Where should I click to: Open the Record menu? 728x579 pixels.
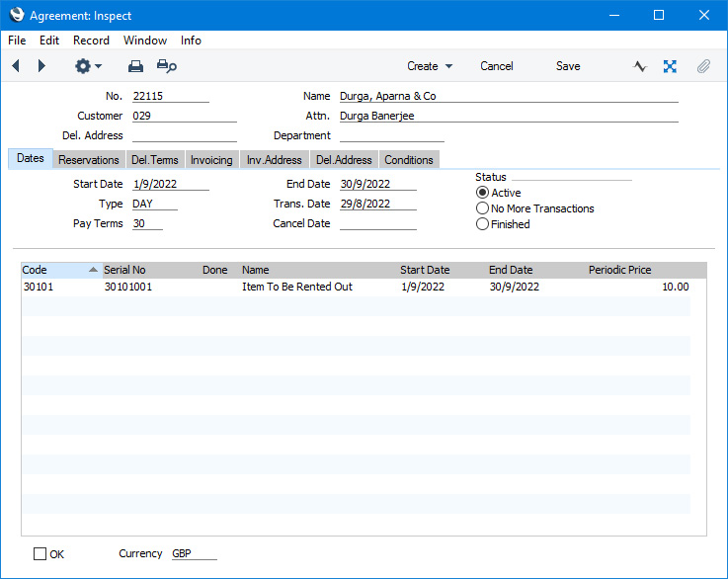(91, 41)
